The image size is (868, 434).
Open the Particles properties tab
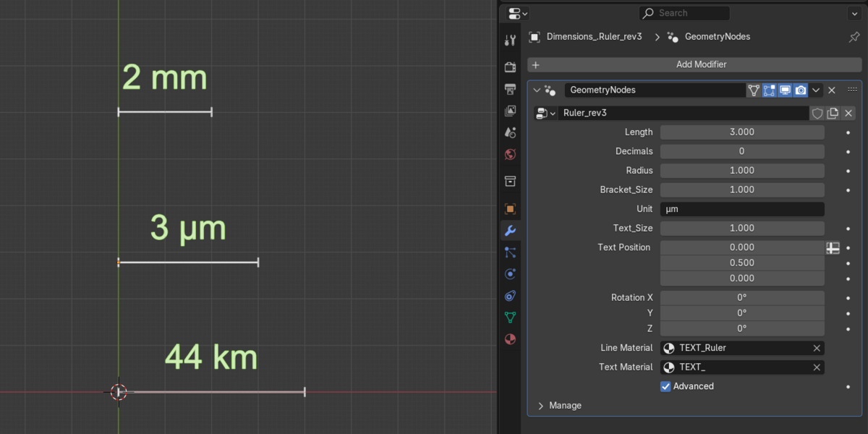click(x=510, y=252)
